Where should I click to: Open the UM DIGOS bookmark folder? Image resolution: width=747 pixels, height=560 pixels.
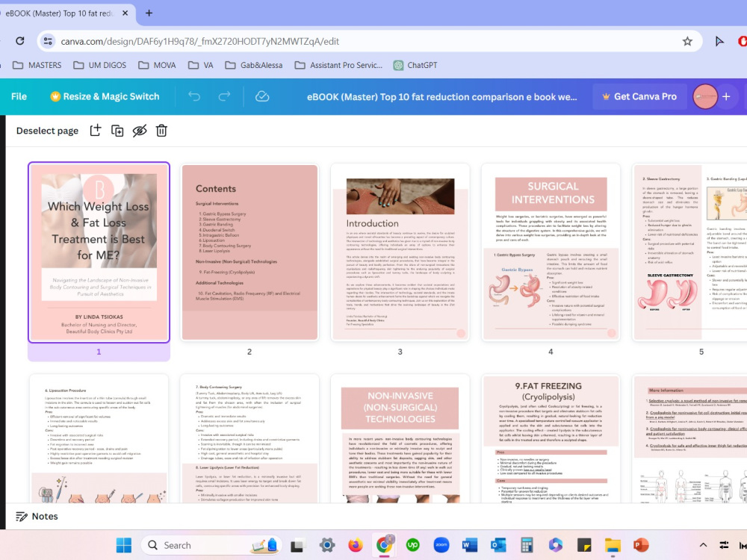pos(99,65)
